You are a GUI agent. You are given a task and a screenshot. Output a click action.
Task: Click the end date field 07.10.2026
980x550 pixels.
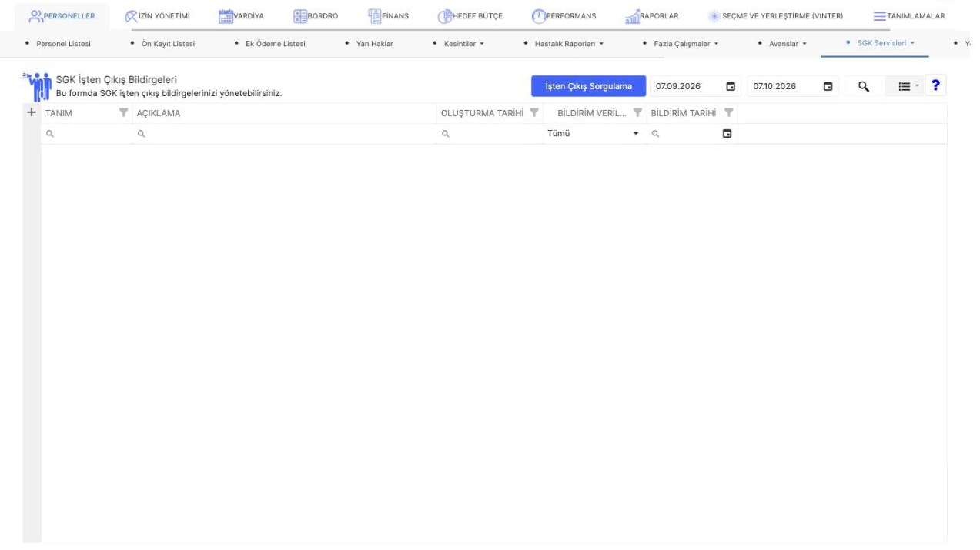point(783,86)
